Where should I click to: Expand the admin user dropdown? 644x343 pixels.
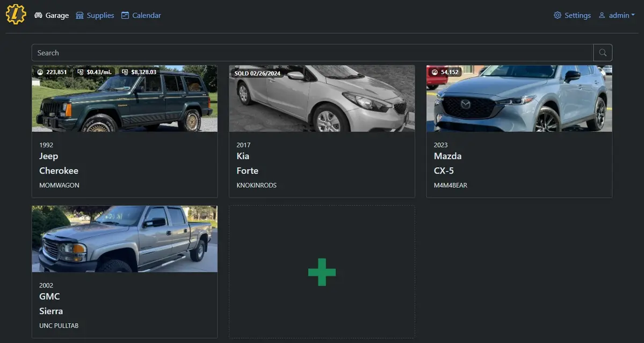617,15
